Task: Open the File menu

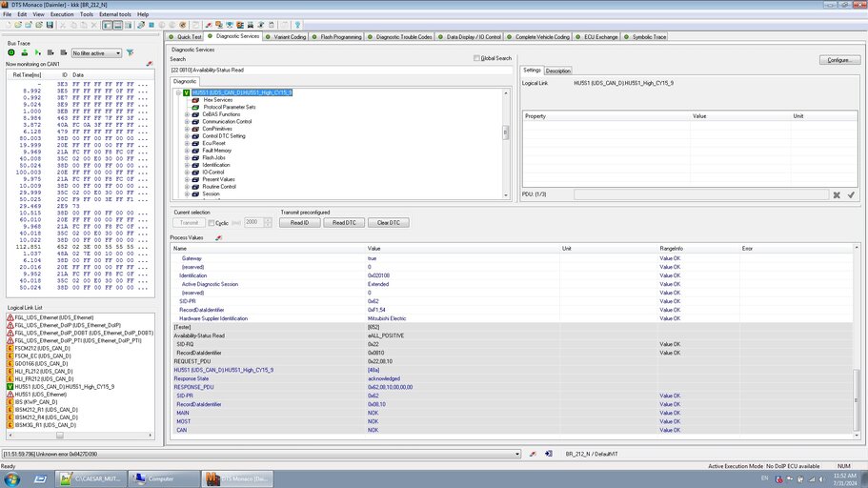Action: point(8,14)
